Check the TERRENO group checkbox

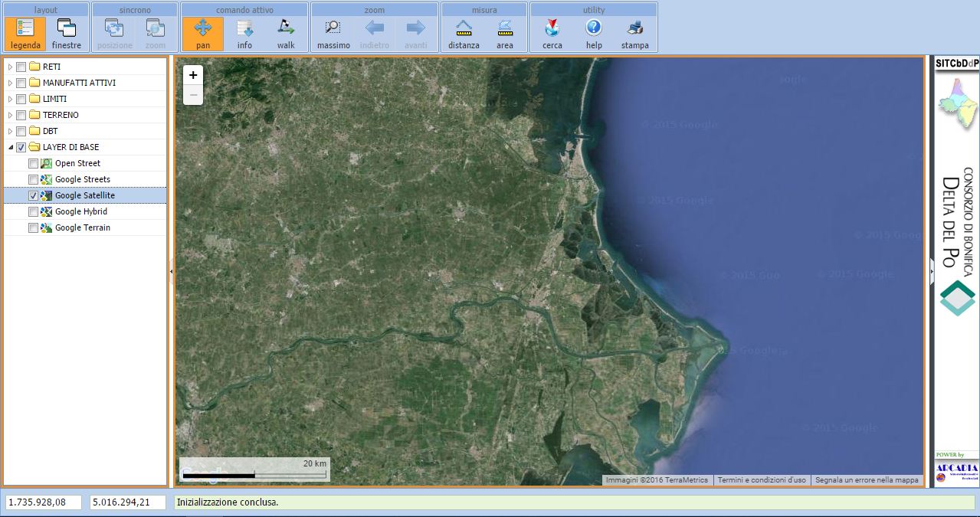tap(21, 115)
